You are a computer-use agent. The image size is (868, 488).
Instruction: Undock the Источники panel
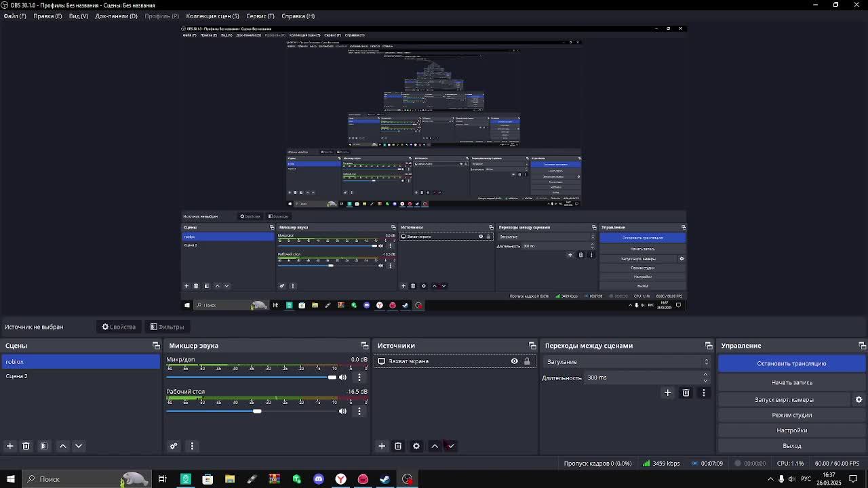[x=532, y=346]
